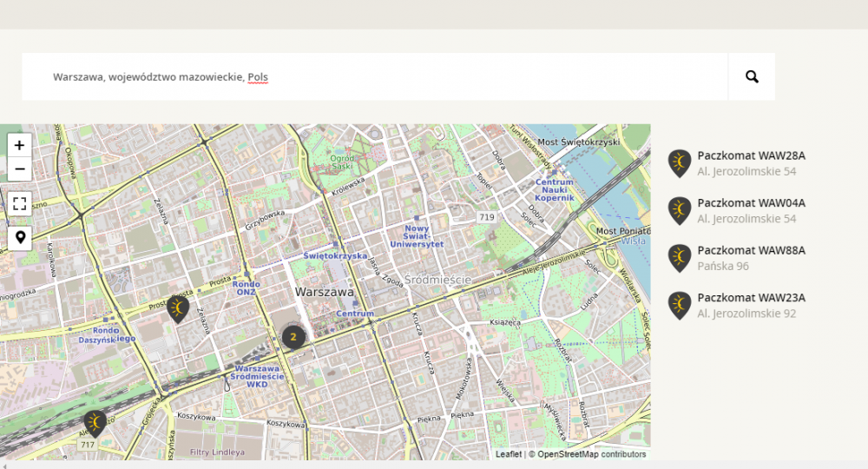This screenshot has height=469, width=868.
Task: Focus the Warszawa location search field
Action: [374, 77]
